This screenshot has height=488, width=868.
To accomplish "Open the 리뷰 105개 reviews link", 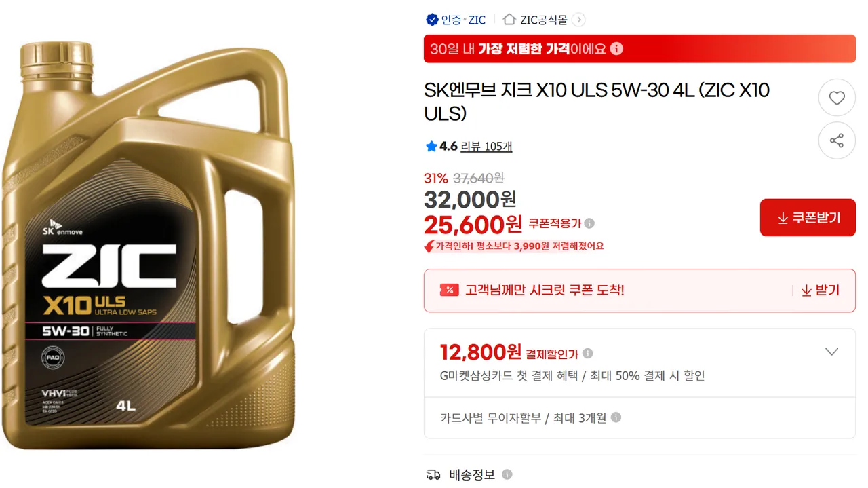I will (486, 147).
